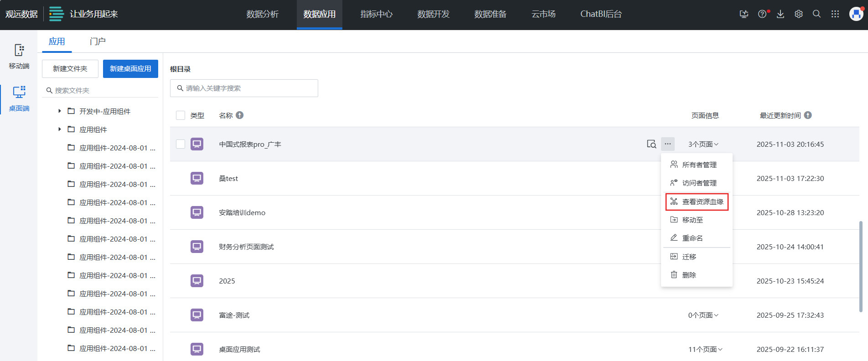Click the download icon in top bar
The image size is (868, 361).
point(780,14)
